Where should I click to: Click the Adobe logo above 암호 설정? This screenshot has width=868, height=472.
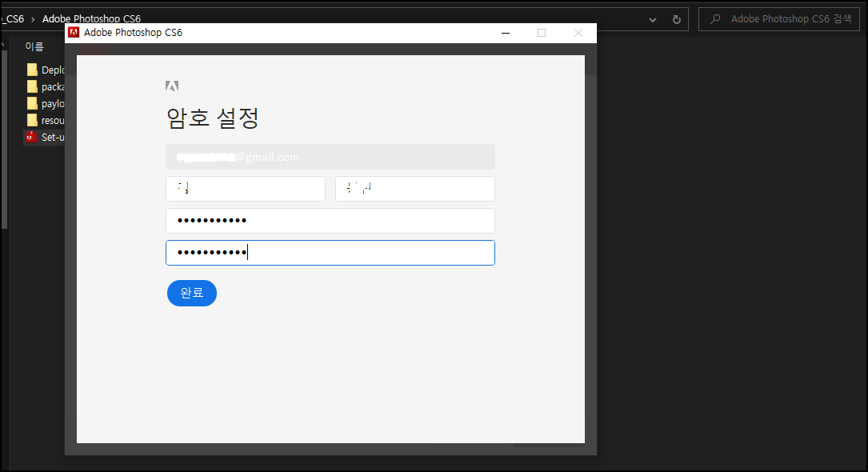coord(172,86)
